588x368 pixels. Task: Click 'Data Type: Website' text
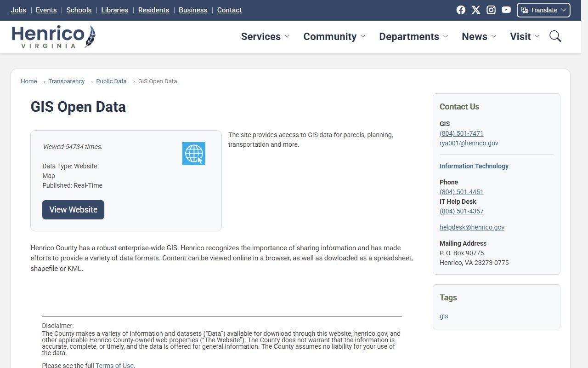69,166
